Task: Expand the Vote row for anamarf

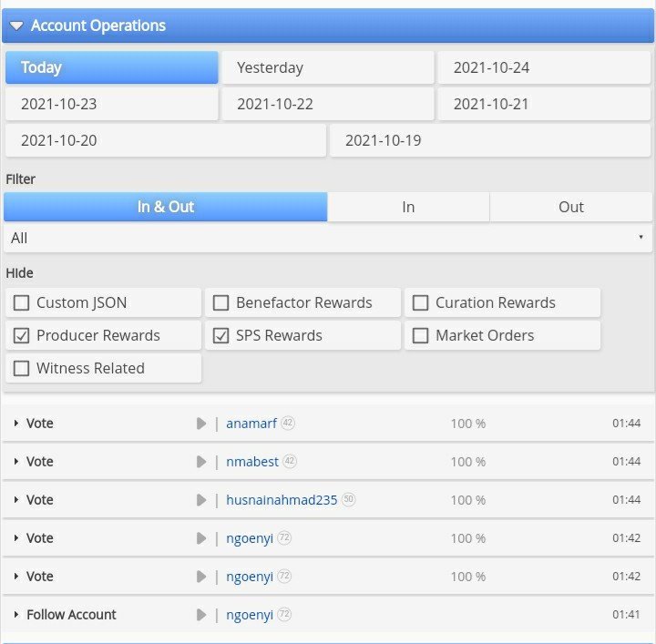Action: [x=15, y=424]
